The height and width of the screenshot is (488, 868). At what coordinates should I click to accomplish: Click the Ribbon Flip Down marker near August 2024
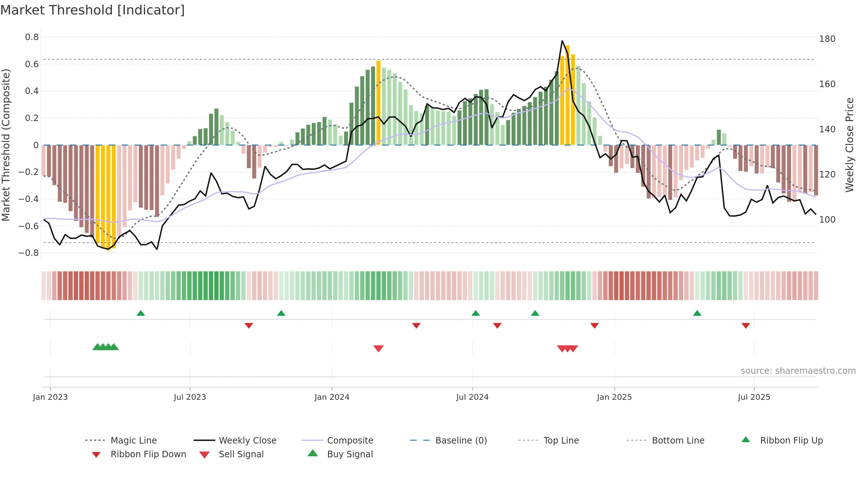497,325
